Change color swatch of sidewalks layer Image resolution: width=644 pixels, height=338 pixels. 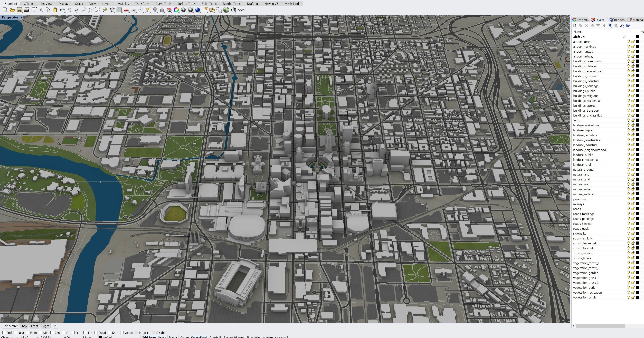pyautogui.click(x=637, y=234)
